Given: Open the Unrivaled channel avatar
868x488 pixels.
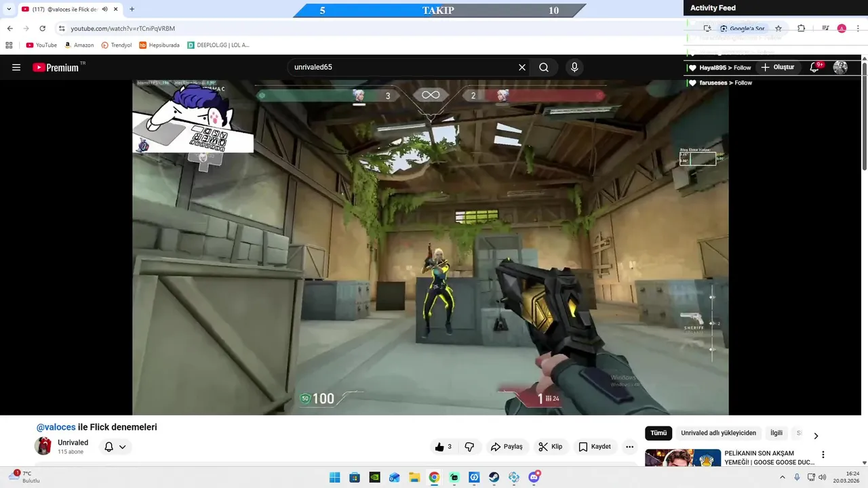Looking at the screenshot, I should click(43, 446).
